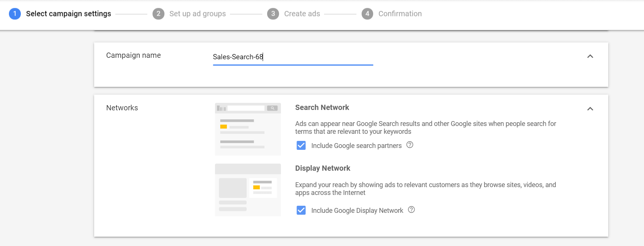Click the Include Google search partners label
The width and height of the screenshot is (644, 246).
[356, 146]
